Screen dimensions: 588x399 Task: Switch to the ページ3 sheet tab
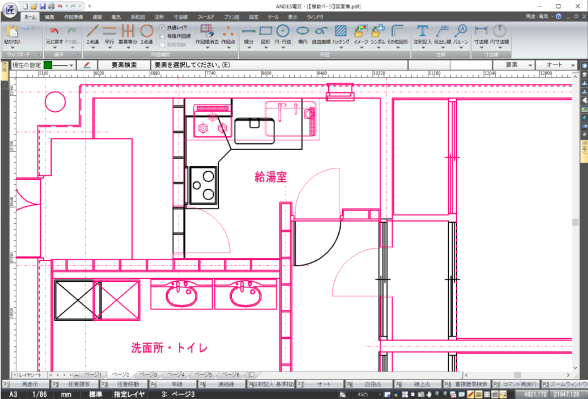pyautogui.click(x=148, y=374)
